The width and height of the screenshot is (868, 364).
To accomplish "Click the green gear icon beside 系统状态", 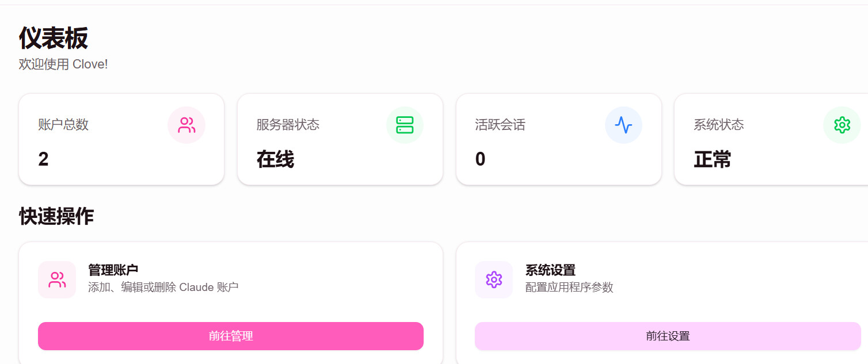I will 842,125.
